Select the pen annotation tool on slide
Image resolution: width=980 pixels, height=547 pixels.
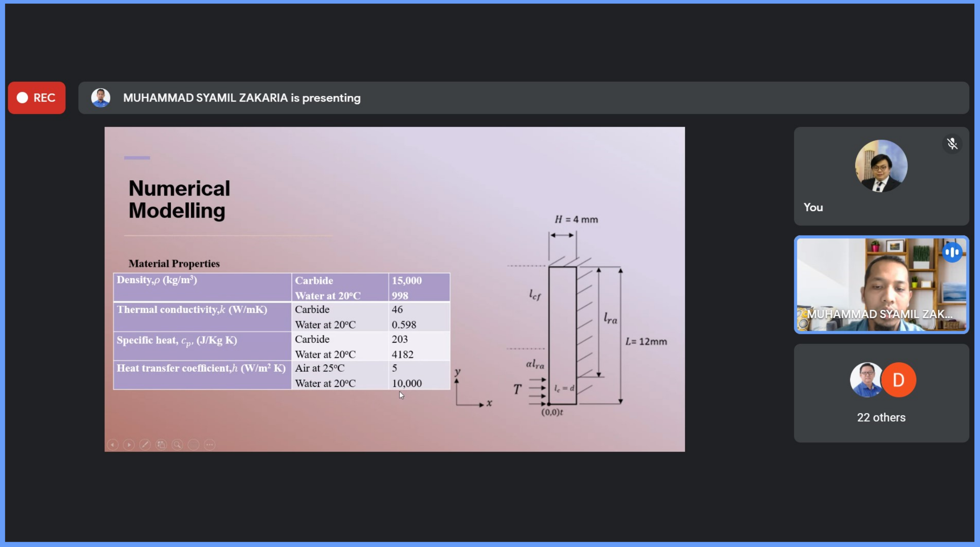[x=145, y=444]
